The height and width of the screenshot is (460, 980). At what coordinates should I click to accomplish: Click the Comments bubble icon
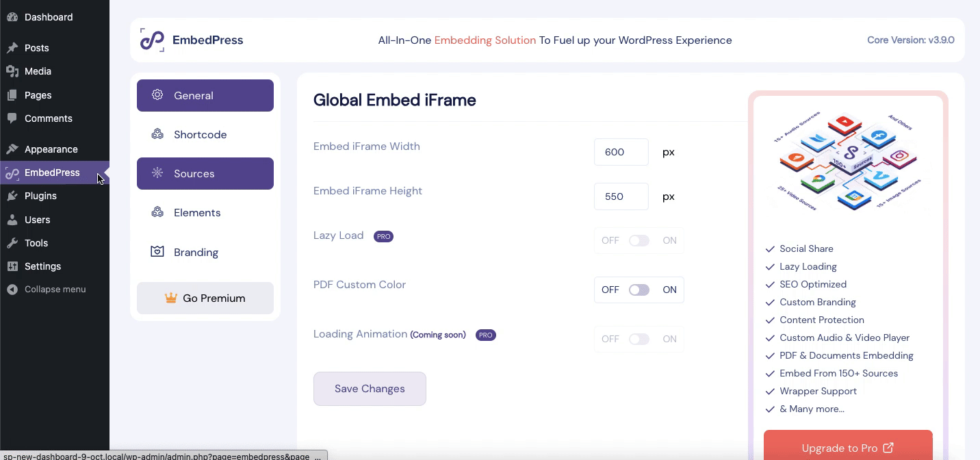pos(12,118)
